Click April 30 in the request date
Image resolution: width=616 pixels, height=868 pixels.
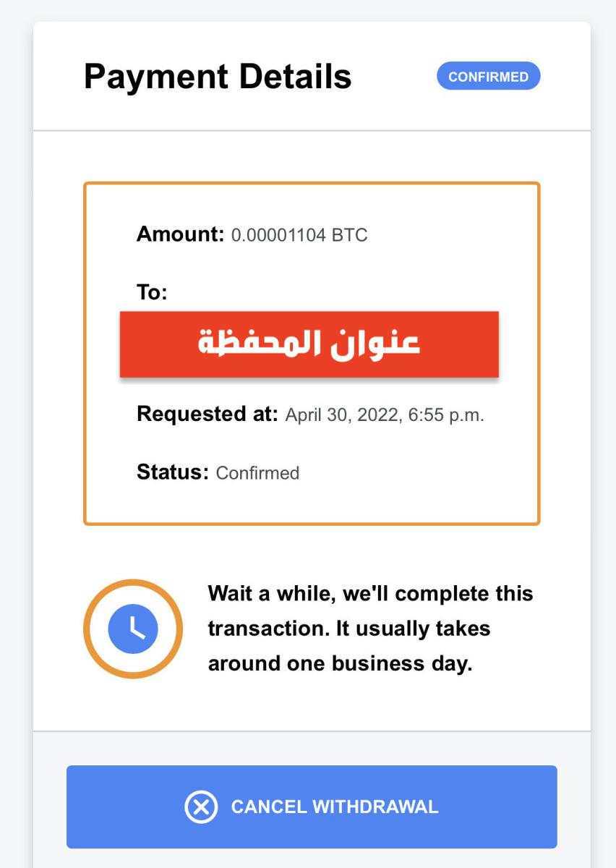tap(316, 415)
